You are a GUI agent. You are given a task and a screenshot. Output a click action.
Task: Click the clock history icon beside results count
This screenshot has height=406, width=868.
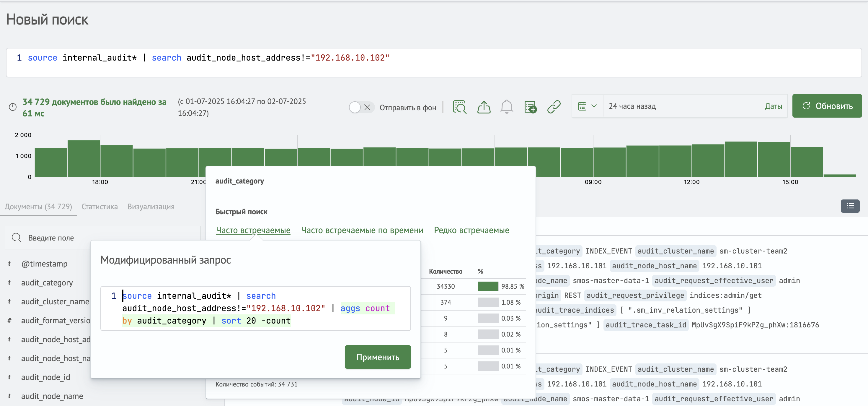click(x=12, y=107)
